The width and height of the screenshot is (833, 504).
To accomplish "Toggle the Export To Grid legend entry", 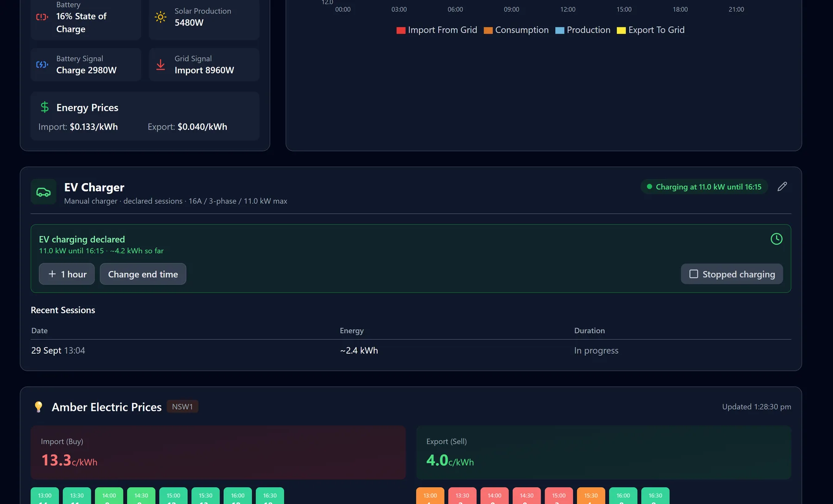I will 651,30.
